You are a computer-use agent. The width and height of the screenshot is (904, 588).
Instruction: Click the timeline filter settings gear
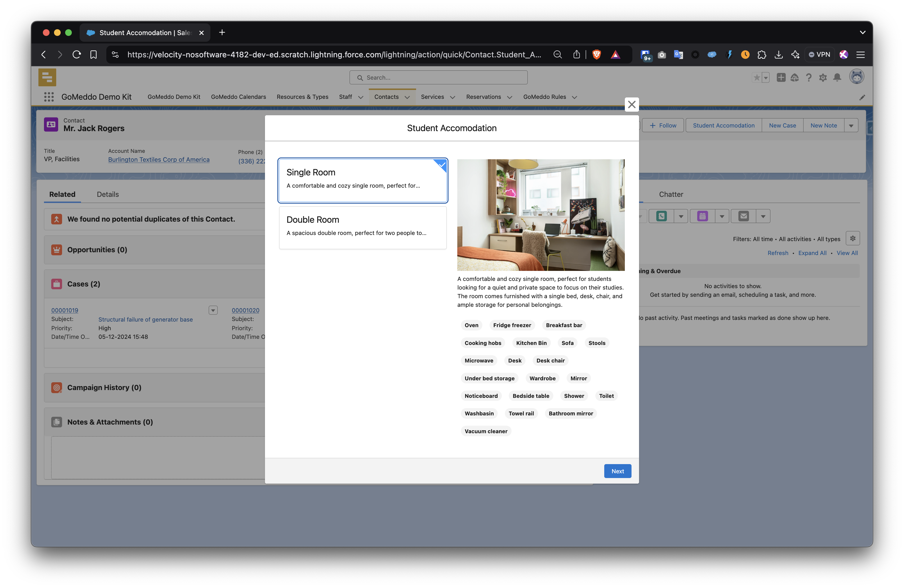coord(853,239)
